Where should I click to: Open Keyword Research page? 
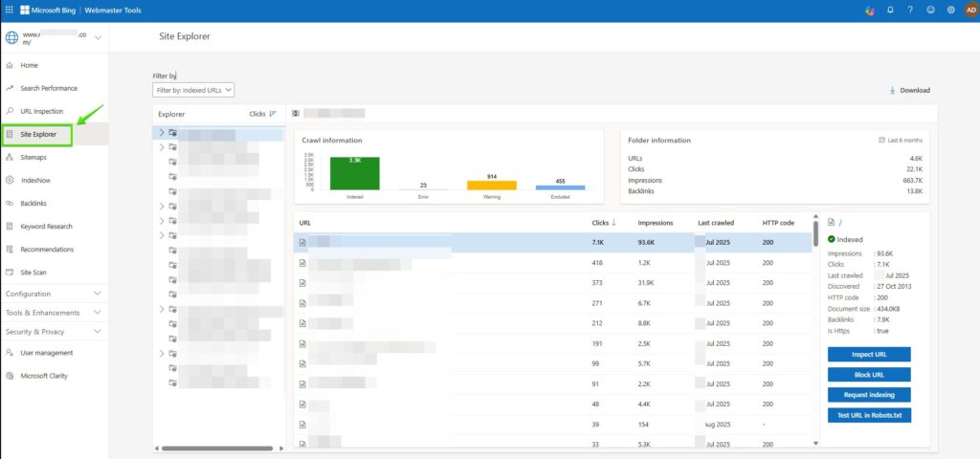pos(46,227)
